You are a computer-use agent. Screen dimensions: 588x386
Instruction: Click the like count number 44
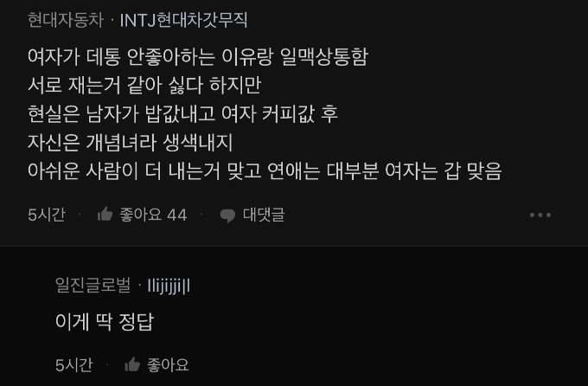coord(176,215)
